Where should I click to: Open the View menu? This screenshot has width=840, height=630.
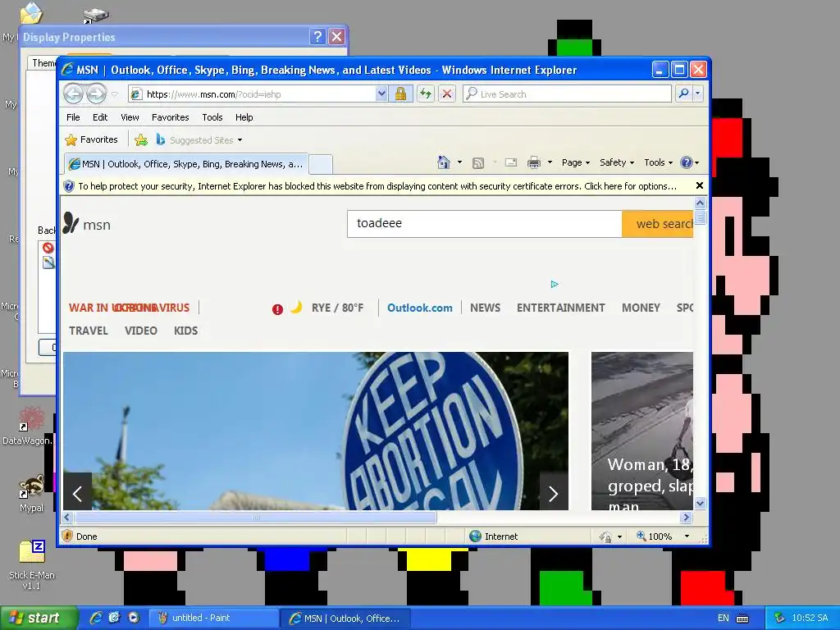coord(130,117)
